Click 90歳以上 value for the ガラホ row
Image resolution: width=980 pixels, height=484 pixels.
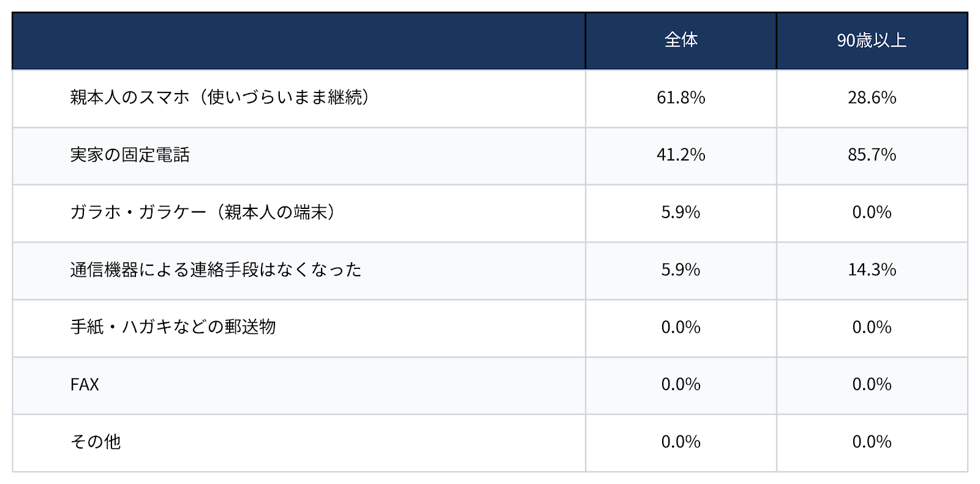point(872,212)
